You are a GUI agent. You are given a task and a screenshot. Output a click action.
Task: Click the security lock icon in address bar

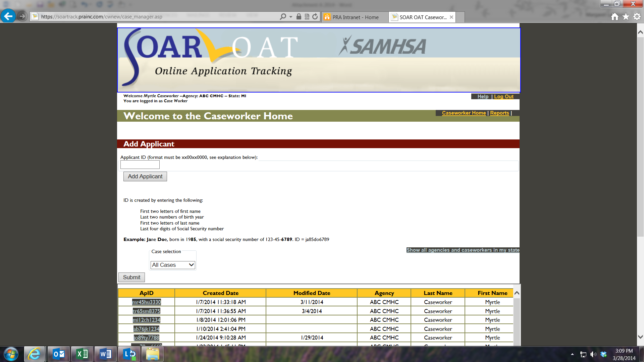click(x=299, y=17)
